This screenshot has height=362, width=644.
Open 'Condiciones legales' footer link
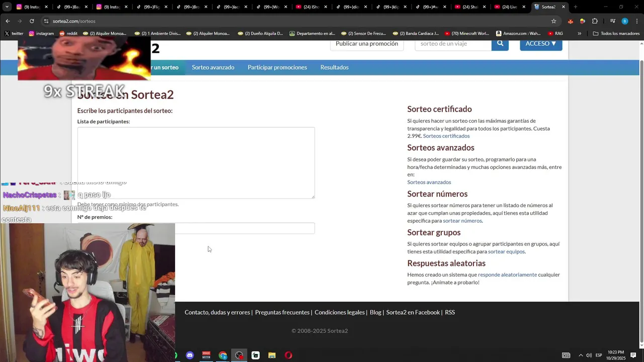click(x=340, y=312)
